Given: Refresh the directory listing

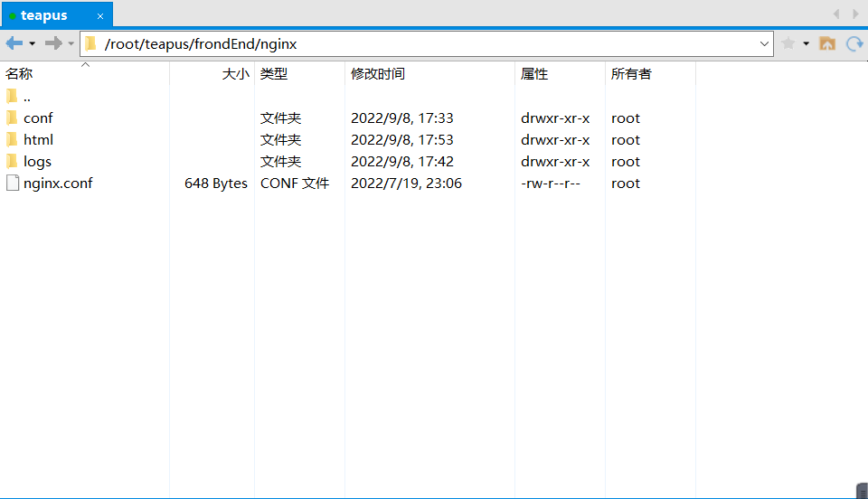Looking at the screenshot, I should [x=854, y=43].
